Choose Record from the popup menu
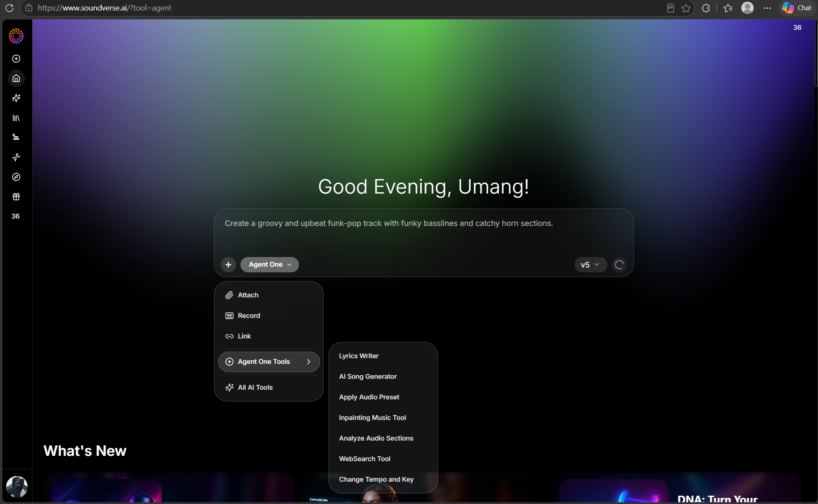Screen dimensions: 818x504 coord(269,316)
